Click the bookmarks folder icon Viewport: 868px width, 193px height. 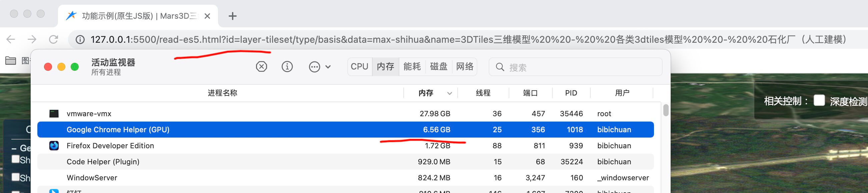[11, 61]
